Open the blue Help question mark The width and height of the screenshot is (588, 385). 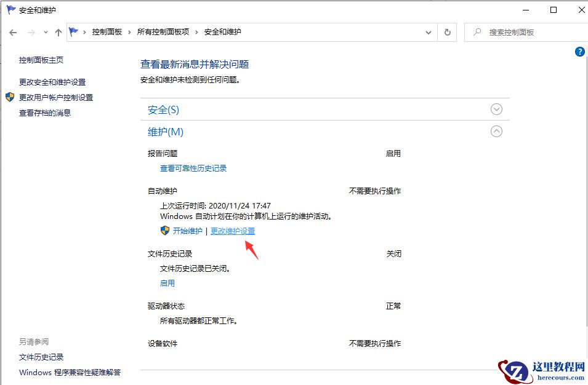[579, 52]
